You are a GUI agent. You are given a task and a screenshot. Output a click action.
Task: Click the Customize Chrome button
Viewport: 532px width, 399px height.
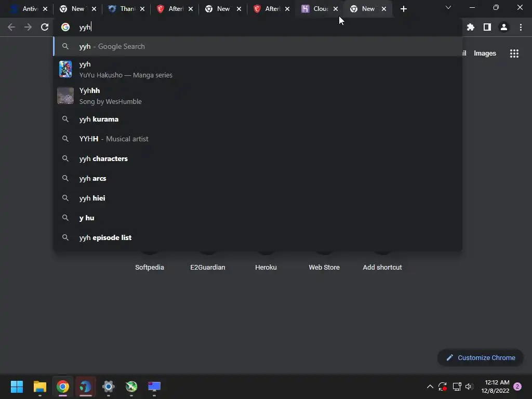(481, 357)
